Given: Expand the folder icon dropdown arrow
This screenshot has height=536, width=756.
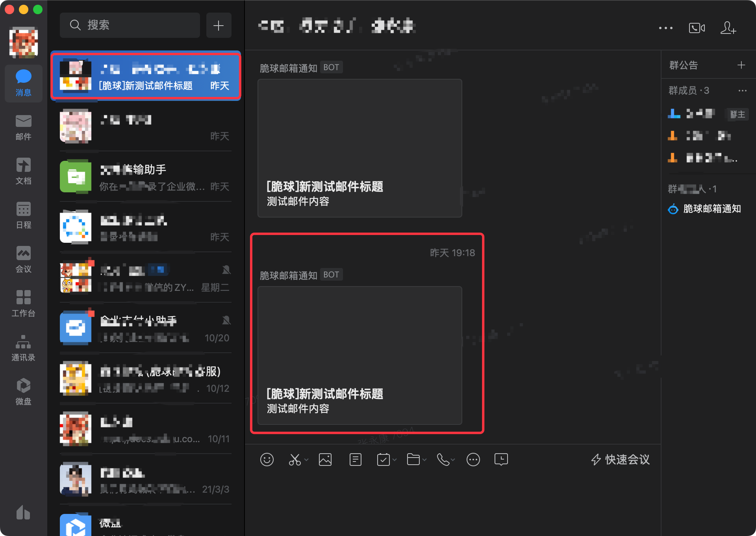Looking at the screenshot, I should (x=424, y=460).
